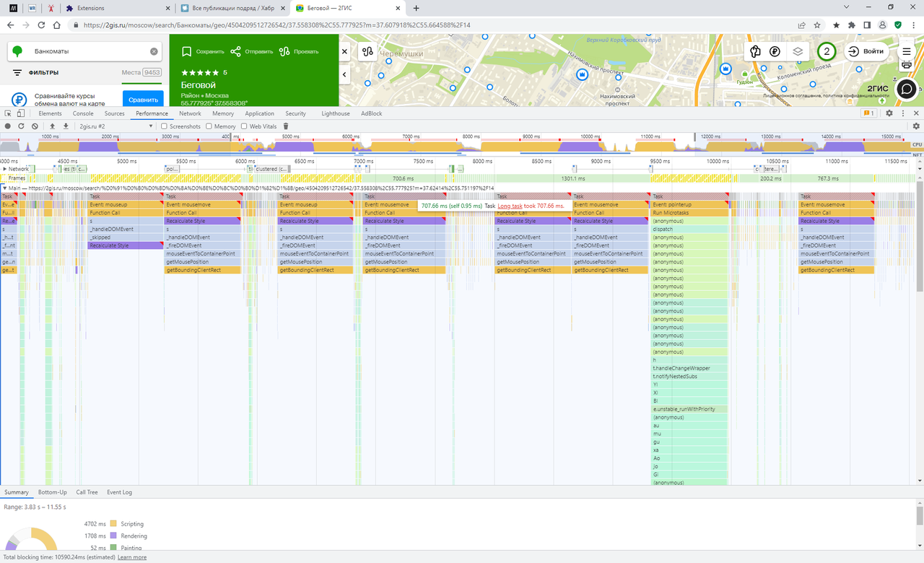Viewport: 924px width, 563px height.
Task: Activate the inspect element picker
Action: pos(8,113)
